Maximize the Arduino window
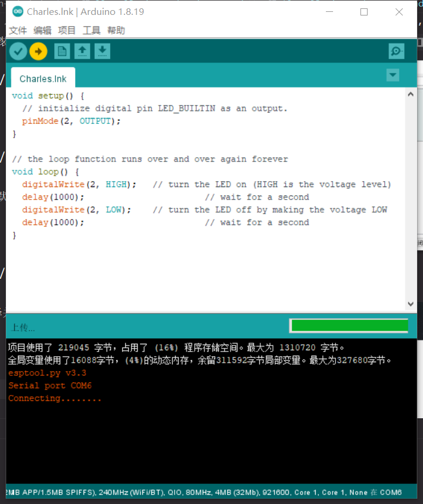 pyautogui.click(x=364, y=12)
